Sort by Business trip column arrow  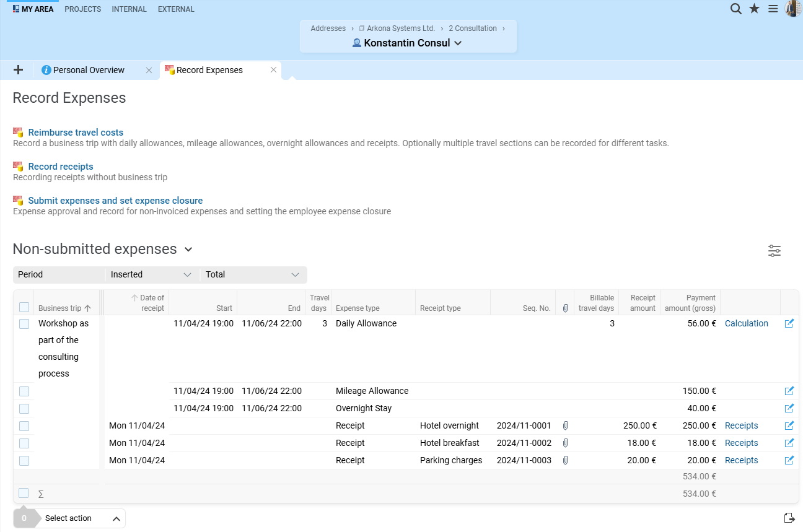(87, 308)
